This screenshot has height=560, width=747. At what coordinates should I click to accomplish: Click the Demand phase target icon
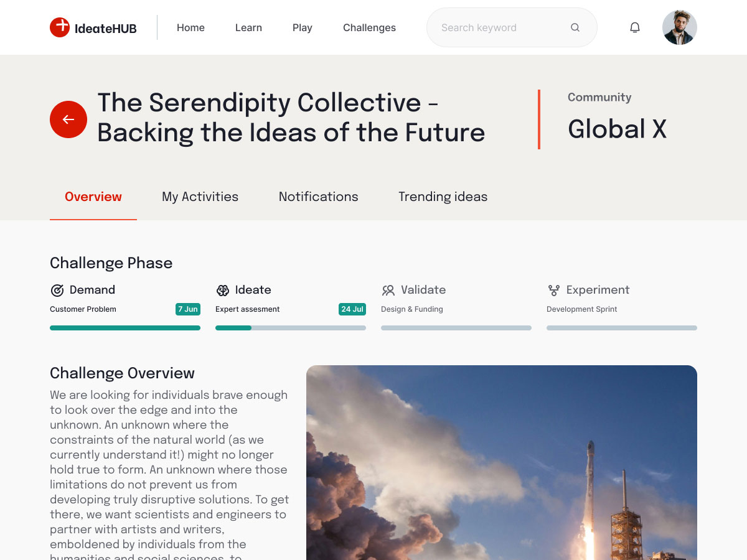click(57, 290)
